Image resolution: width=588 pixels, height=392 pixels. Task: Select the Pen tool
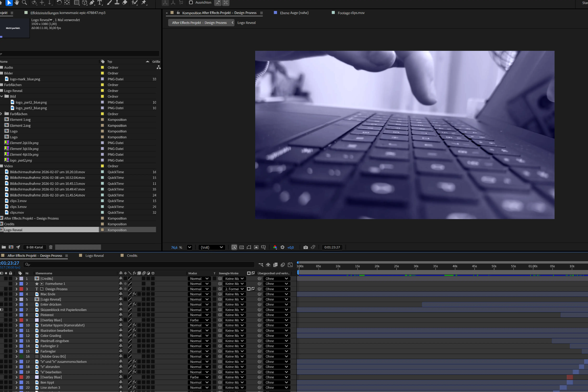(x=92, y=3)
